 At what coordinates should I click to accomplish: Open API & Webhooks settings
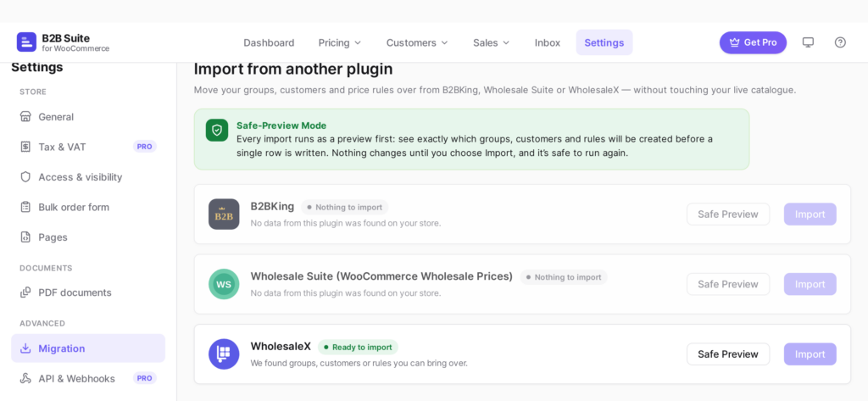coord(88,378)
